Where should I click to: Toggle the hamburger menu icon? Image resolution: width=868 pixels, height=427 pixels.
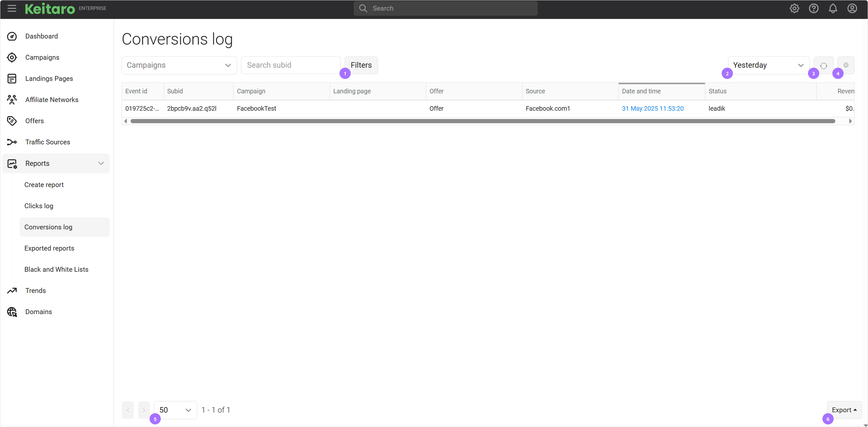[x=12, y=8]
